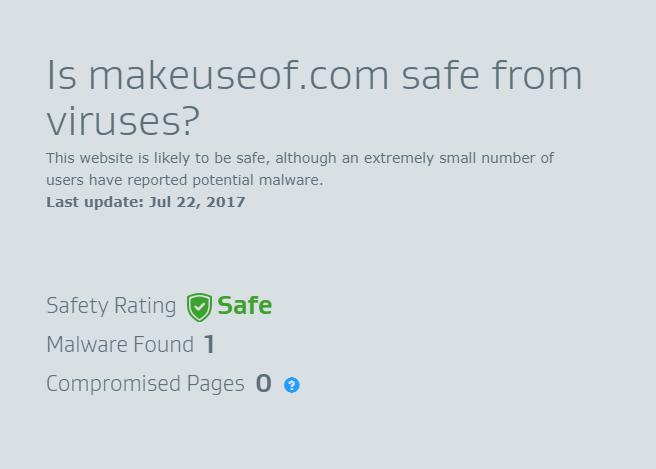This screenshot has height=469, width=656.
Task: Click the "Malware Found" label
Action: point(120,345)
